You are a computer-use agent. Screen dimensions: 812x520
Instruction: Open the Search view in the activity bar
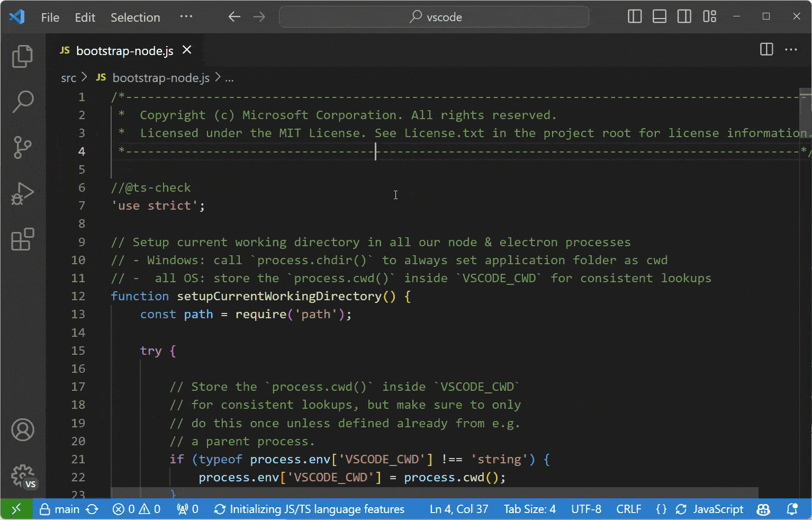pos(22,102)
